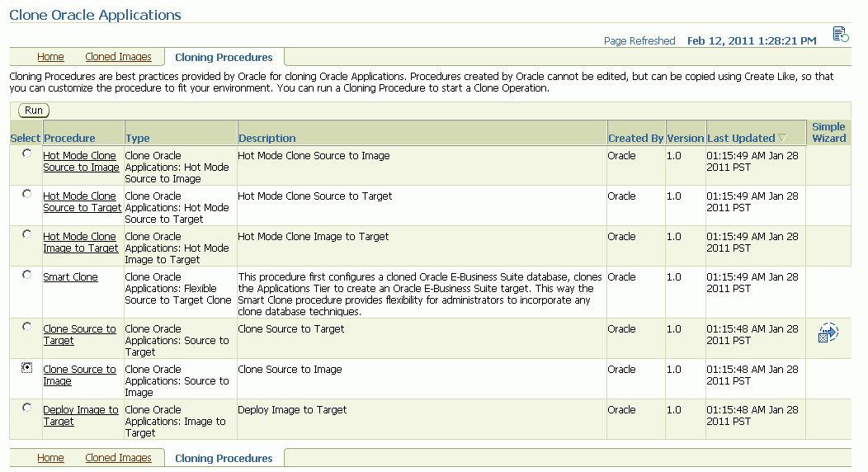Image resolution: width=868 pixels, height=472 pixels.
Task: Click the Smart Clone description text
Action: [x=420, y=295]
